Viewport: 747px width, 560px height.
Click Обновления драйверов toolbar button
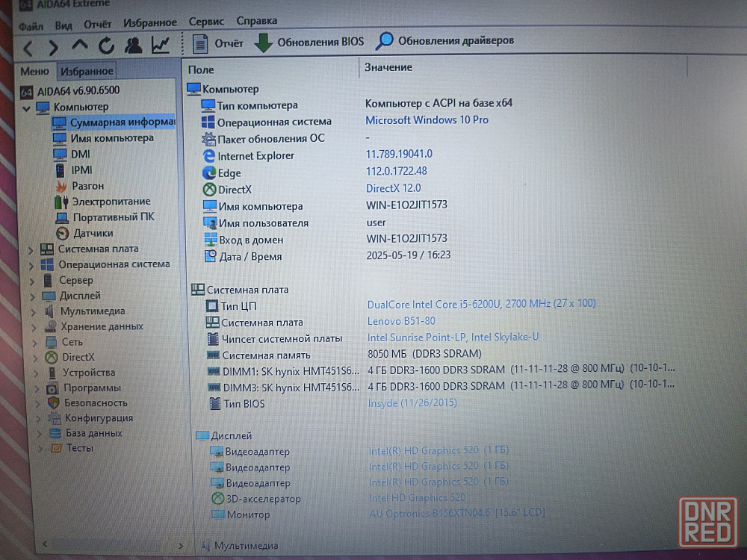pos(445,40)
